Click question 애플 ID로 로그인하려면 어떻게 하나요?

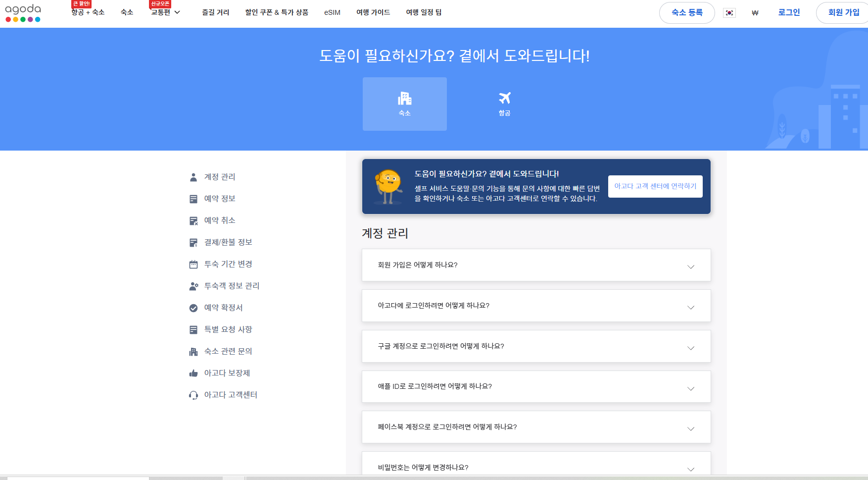435,386
